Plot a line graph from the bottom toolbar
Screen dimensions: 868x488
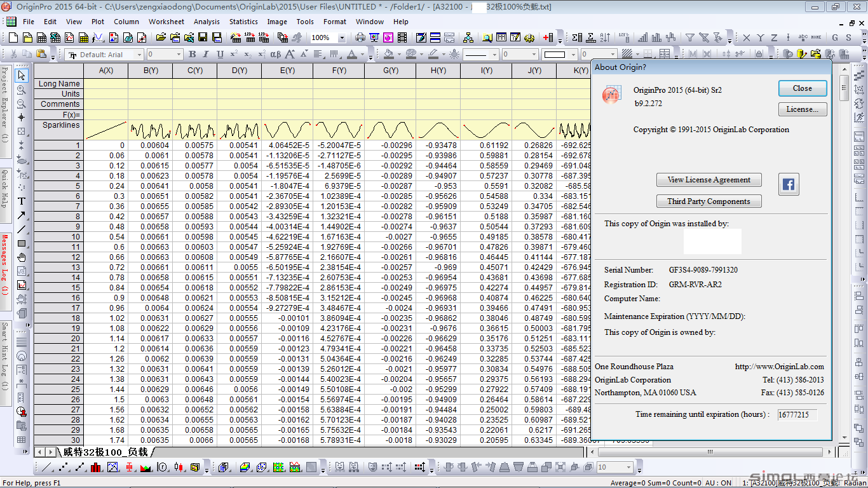(46, 468)
